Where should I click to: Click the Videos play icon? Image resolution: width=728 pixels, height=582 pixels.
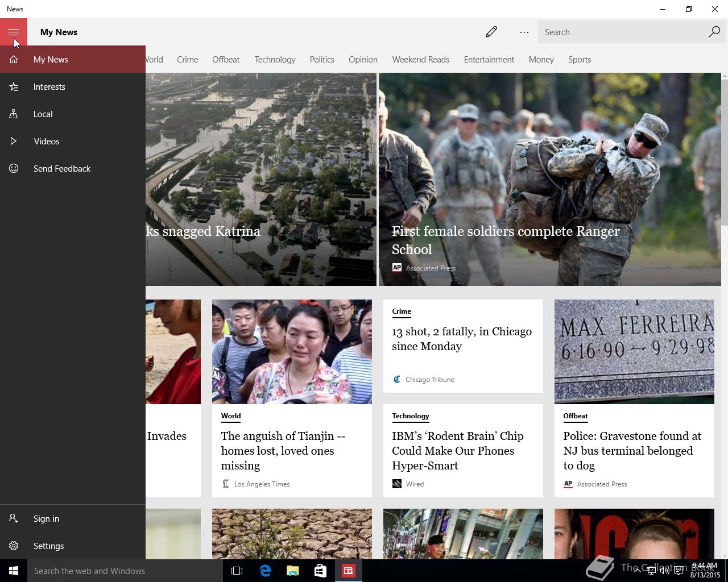click(14, 141)
